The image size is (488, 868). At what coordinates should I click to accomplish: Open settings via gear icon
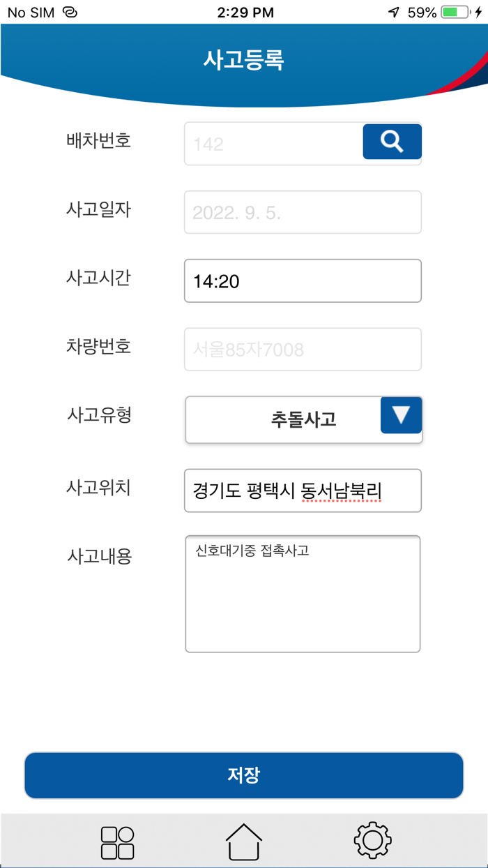coord(372,841)
